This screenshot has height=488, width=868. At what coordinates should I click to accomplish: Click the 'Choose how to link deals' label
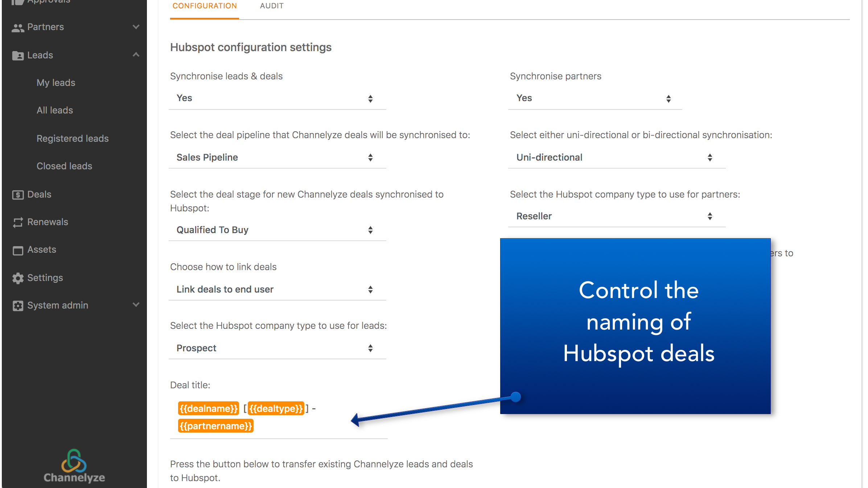[223, 267]
